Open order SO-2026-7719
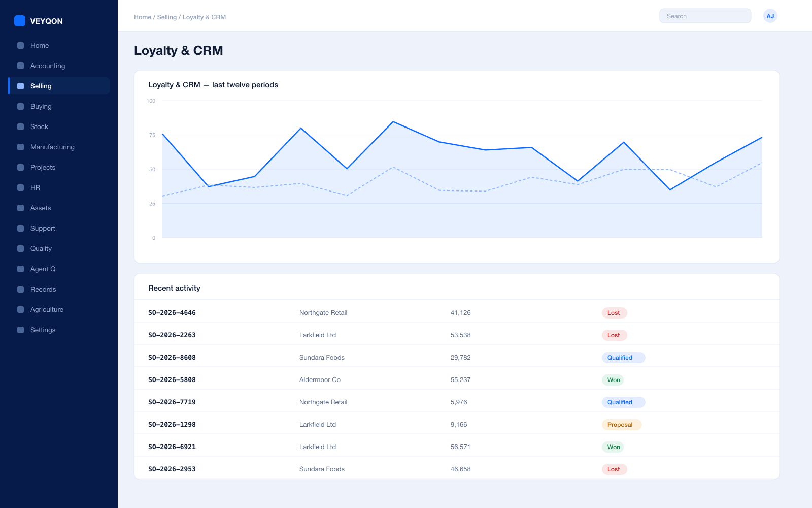812x508 pixels. 172,402
